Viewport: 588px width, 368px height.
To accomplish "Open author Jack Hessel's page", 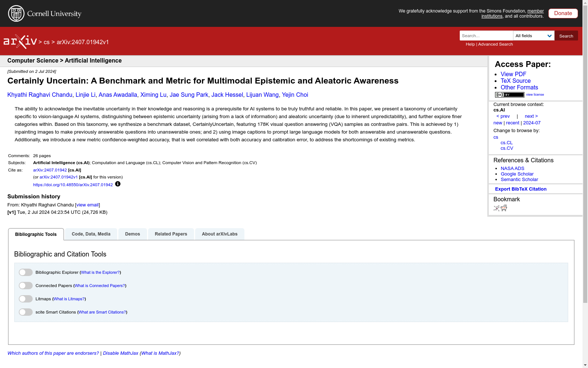I will [x=227, y=95].
